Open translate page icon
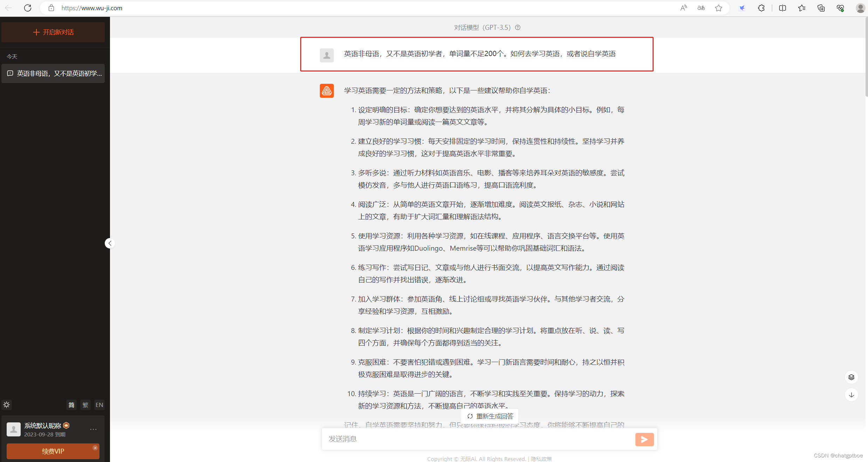 click(x=701, y=8)
